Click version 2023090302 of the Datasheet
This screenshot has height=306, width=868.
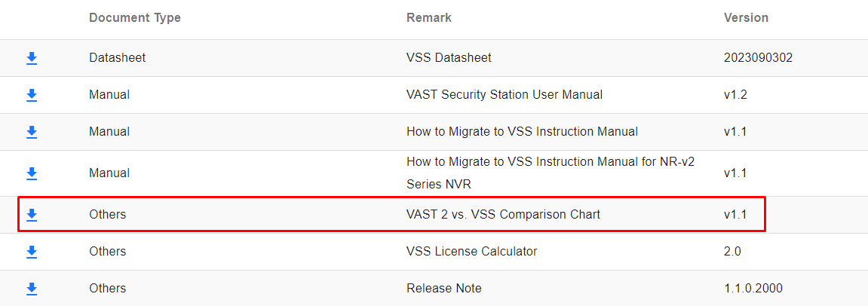click(x=758, y=57)
